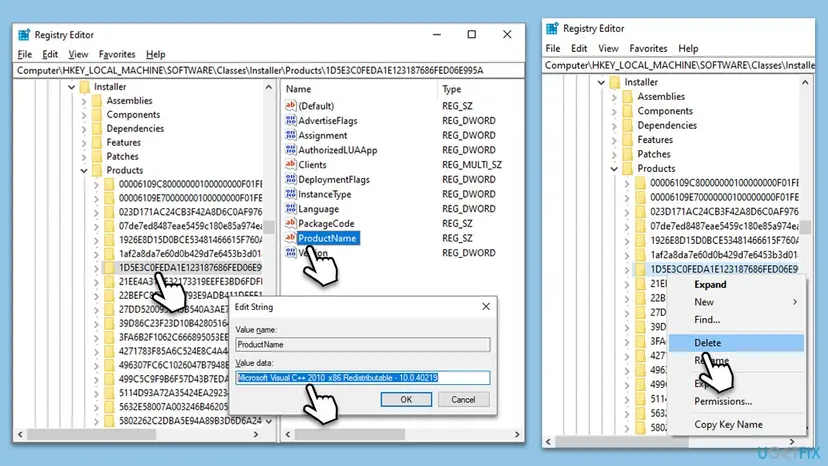Viewport: 828px width, 466px height.
Task: Click the Assemblies folder icon in right window
Action: coord(628,96)
